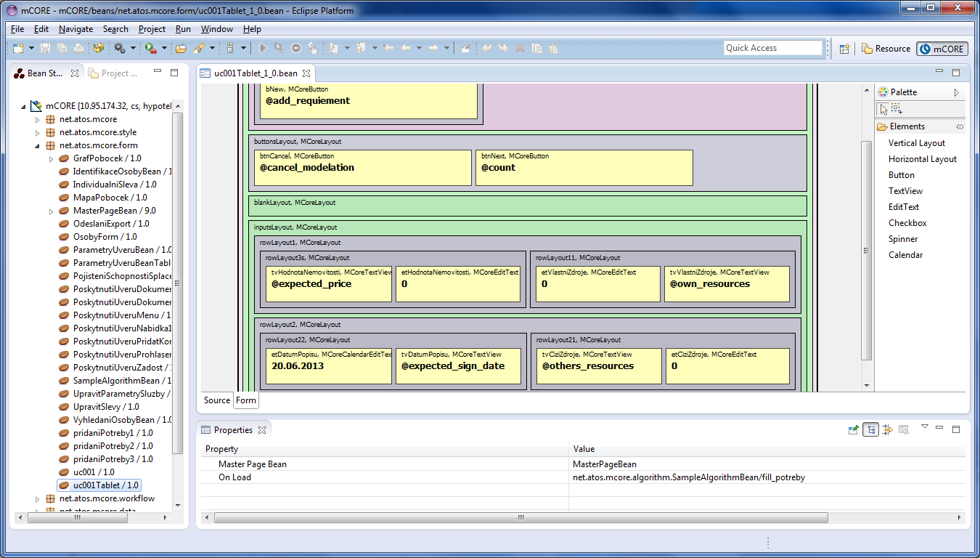The height and width of the screenshot is (558, 980).
Task: Expand the net.atos.mcore.workflow tree node
Action: (38, 498)
